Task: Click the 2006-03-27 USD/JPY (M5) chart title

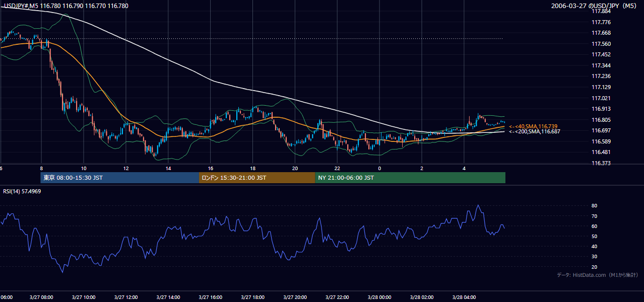Action: click(x=595, y=6)
